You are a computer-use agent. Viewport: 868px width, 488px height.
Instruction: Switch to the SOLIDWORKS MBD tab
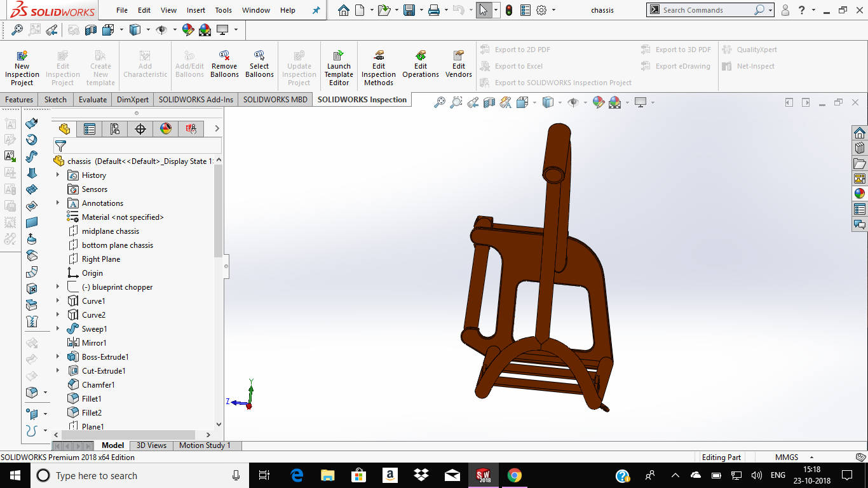click(x=275, y=99)
